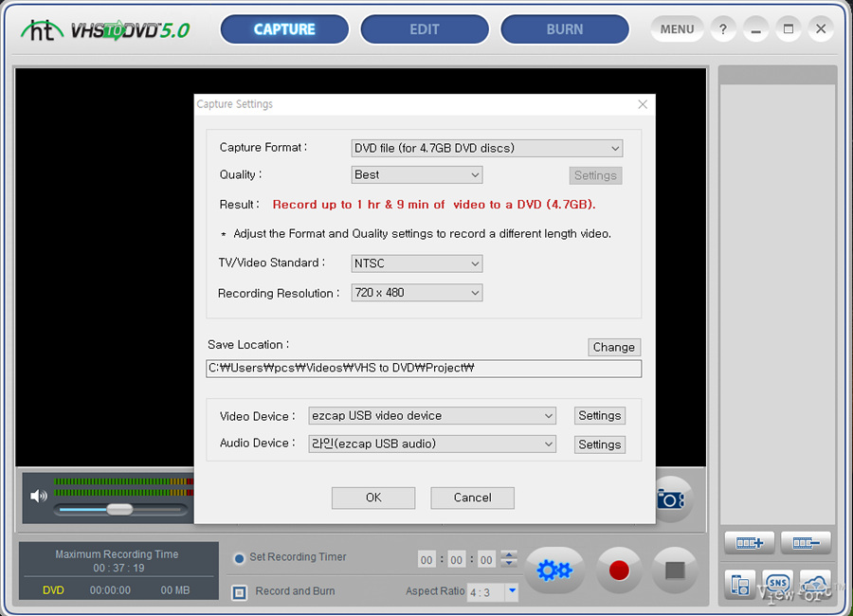Click the timer minutes field
This screenshot has height=616, width=853.
[457, 559]
